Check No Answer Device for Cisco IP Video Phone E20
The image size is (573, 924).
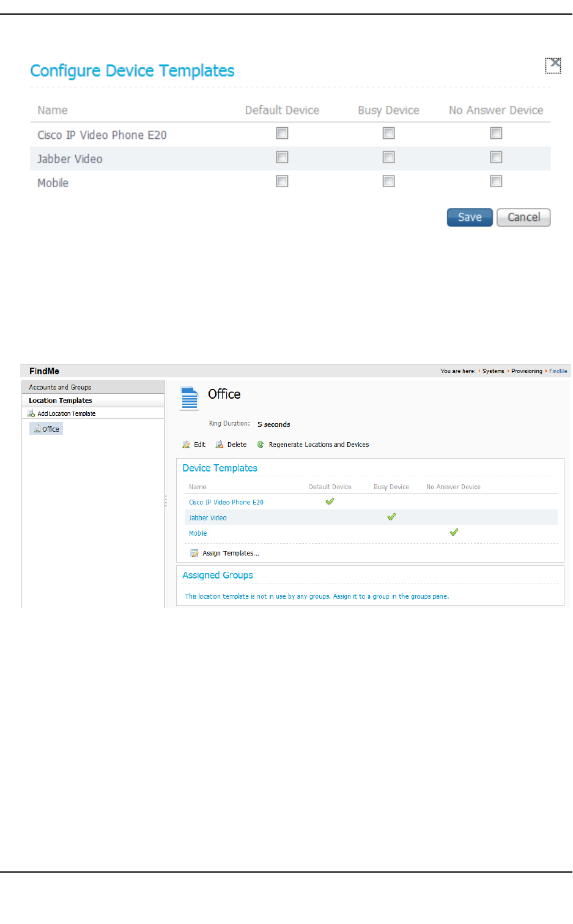(x=496, y=133)
